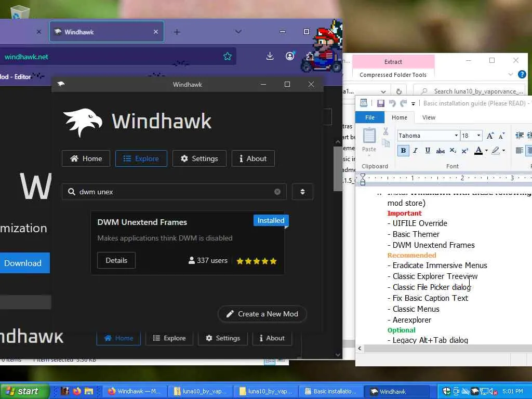Open the Home tab in Windhawk app

click(86, 158)
